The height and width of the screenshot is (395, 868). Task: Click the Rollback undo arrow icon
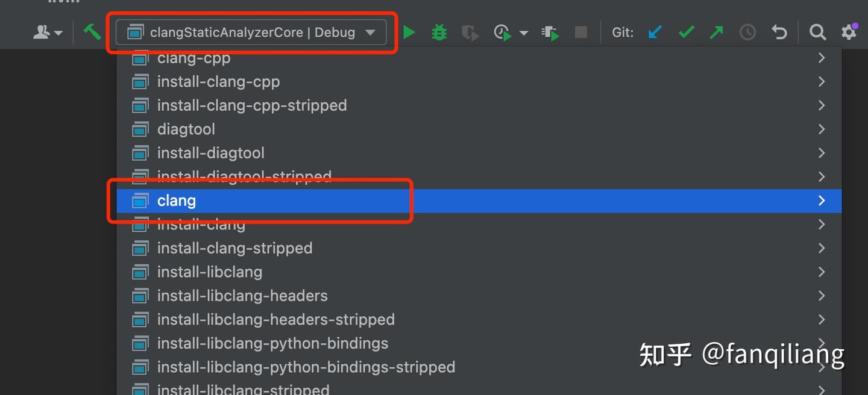pyautogui.click(x=779, y=33)
